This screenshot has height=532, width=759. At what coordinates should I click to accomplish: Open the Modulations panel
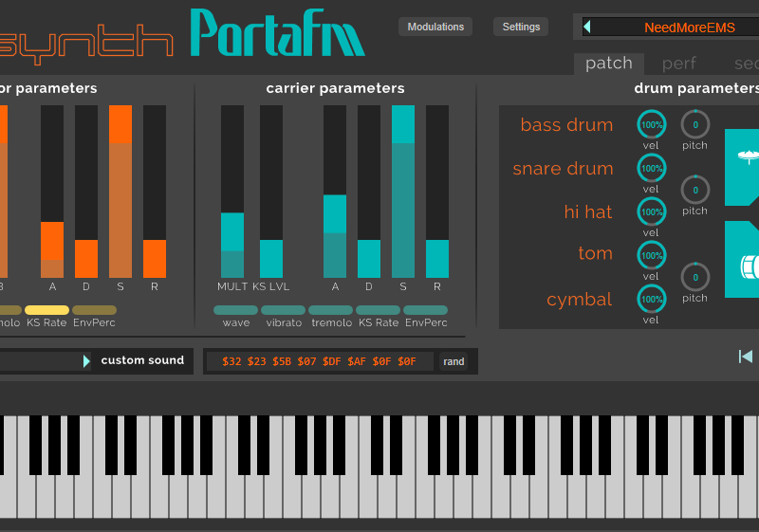pos(435,27)
